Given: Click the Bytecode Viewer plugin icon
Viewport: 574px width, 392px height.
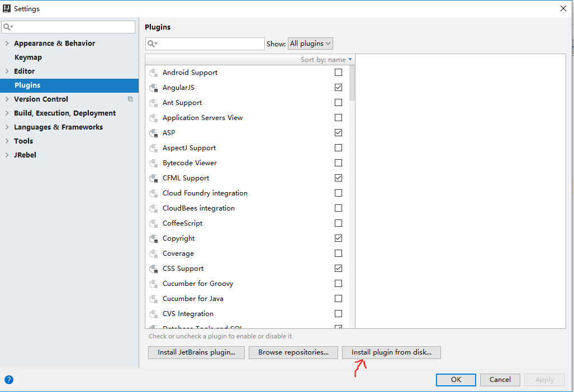Looking at the screenshot, I should (x=153, y=163).
